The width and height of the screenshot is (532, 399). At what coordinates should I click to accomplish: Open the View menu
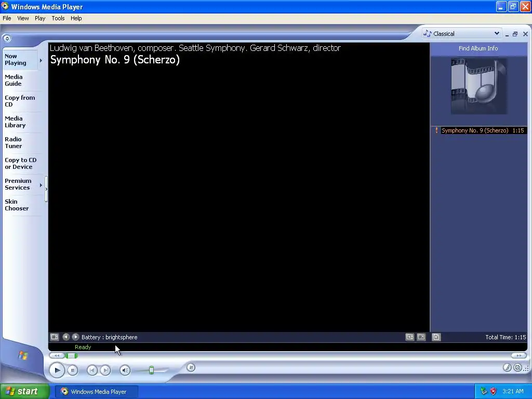(x=23, y=18)
